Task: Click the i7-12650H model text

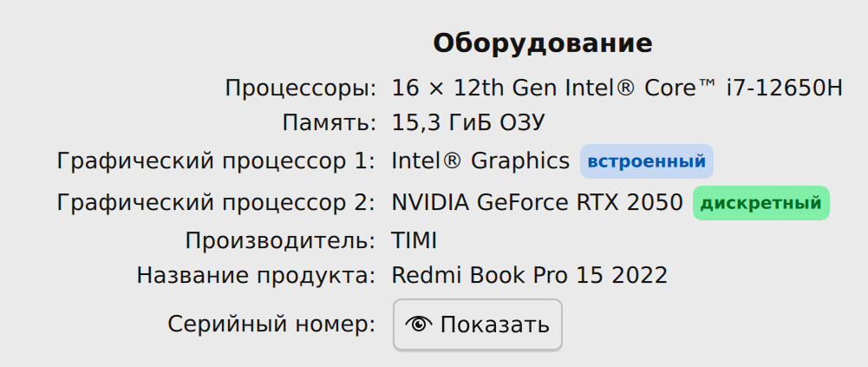Action: pos(785,88)
